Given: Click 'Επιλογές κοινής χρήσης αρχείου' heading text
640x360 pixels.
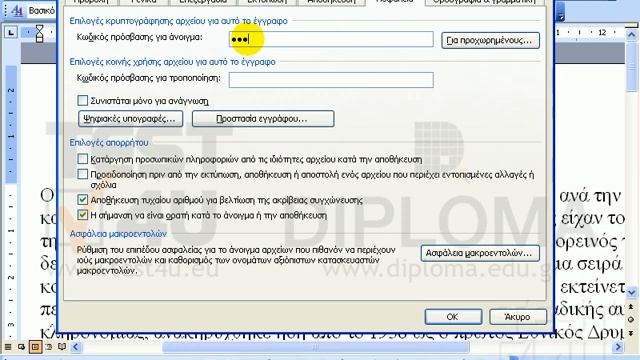Looking at the screenshot, I should (x=173, y=62).
